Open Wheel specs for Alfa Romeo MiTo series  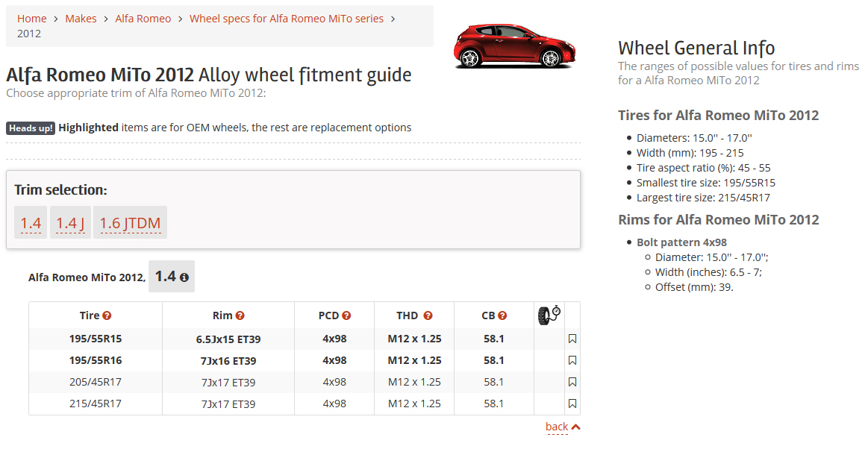(x=286, y=19)
